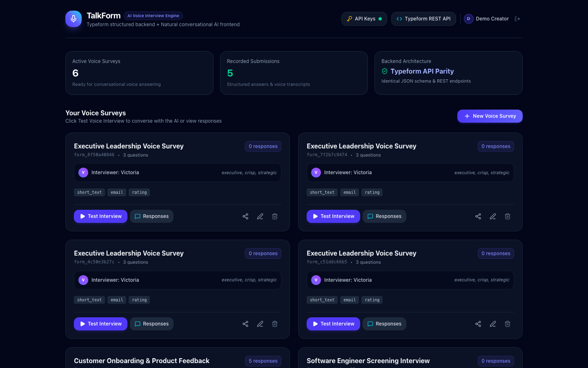
Task: Start Test Interview for form_8f50a40846
Action: 100,216
